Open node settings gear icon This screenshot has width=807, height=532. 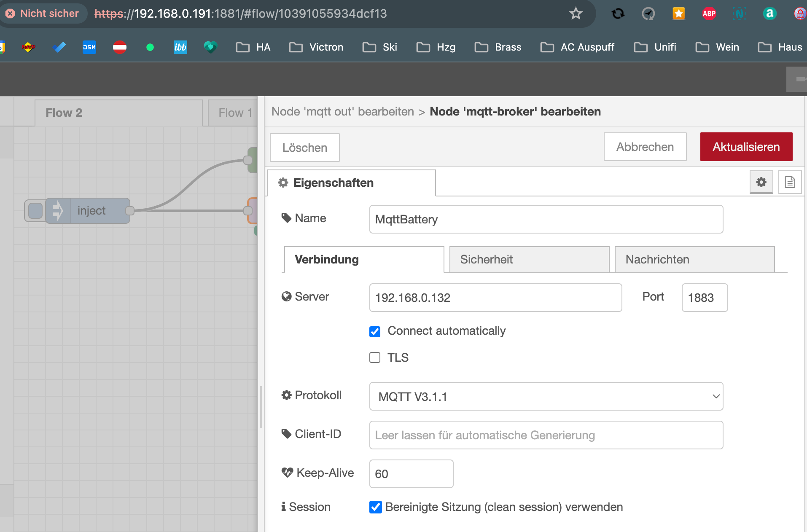(x=761, y=182)
